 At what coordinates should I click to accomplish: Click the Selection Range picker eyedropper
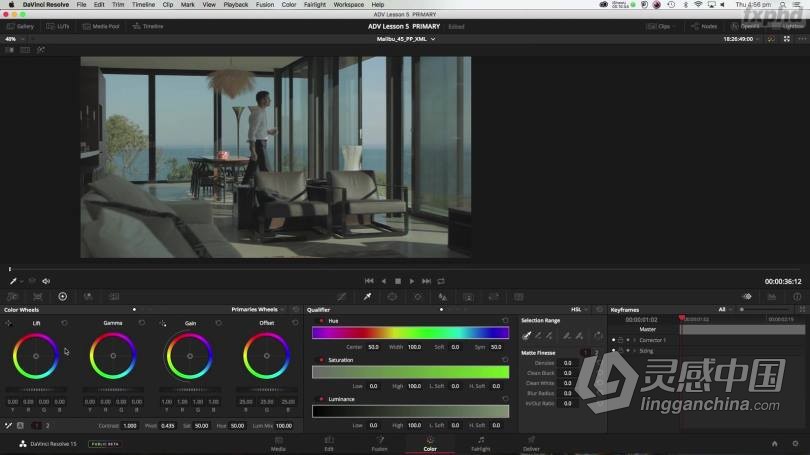pyautogui.click(x=526, y=335)
